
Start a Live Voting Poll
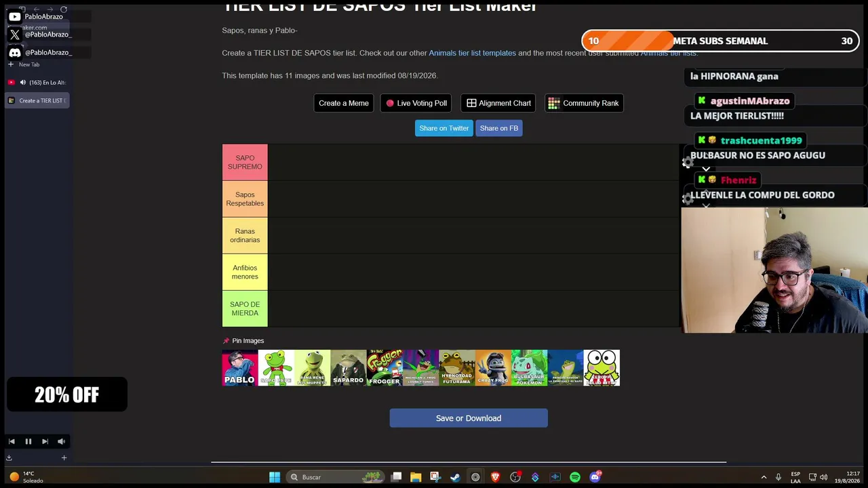(x=416, y=103)
